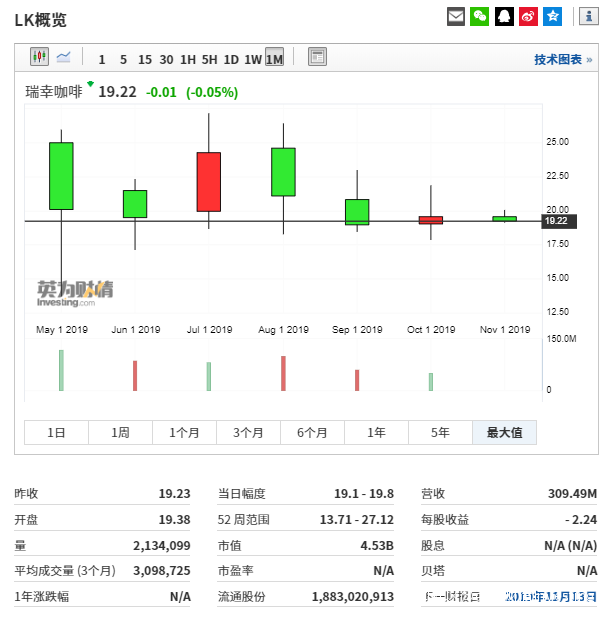Click the 市值 value 4.53B
This screenshot has width=607, height=618.
click(377, 545)
